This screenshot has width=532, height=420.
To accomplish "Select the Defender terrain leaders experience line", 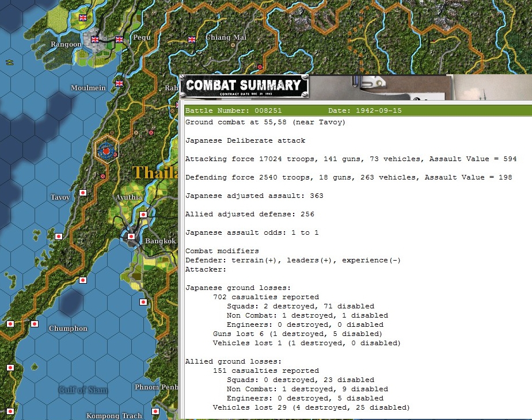I will [x=293, y=260].
